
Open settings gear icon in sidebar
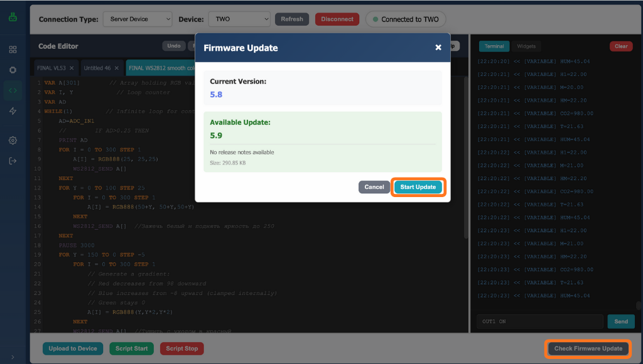tap(13, 140)
